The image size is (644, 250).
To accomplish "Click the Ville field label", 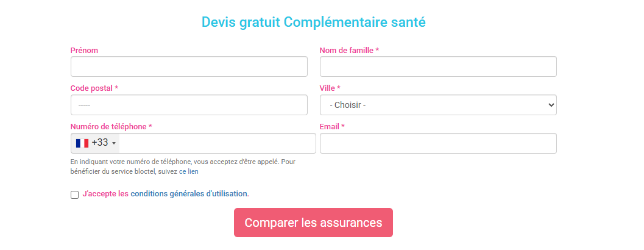I will (330, 88).
